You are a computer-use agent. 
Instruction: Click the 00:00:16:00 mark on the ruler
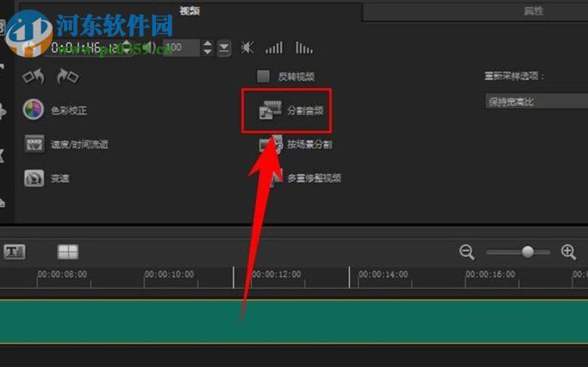490,275
